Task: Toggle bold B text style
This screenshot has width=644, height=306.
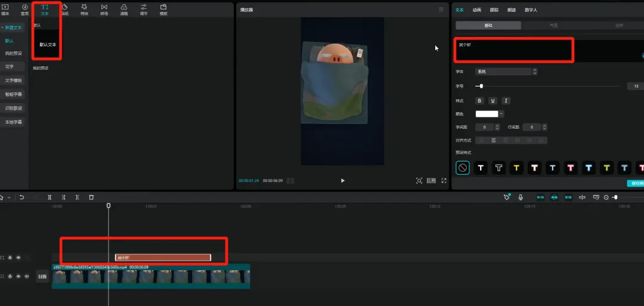Action: (480, 101)
